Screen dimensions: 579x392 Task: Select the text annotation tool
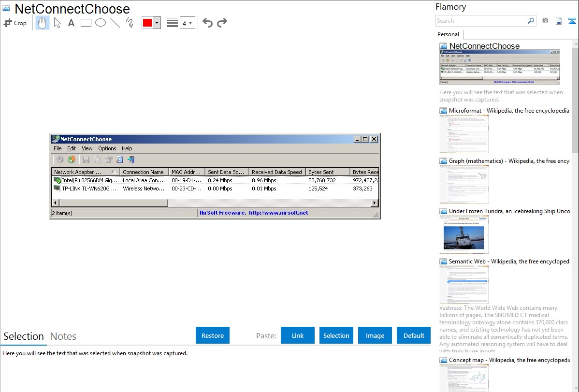(x=71, y=23)
